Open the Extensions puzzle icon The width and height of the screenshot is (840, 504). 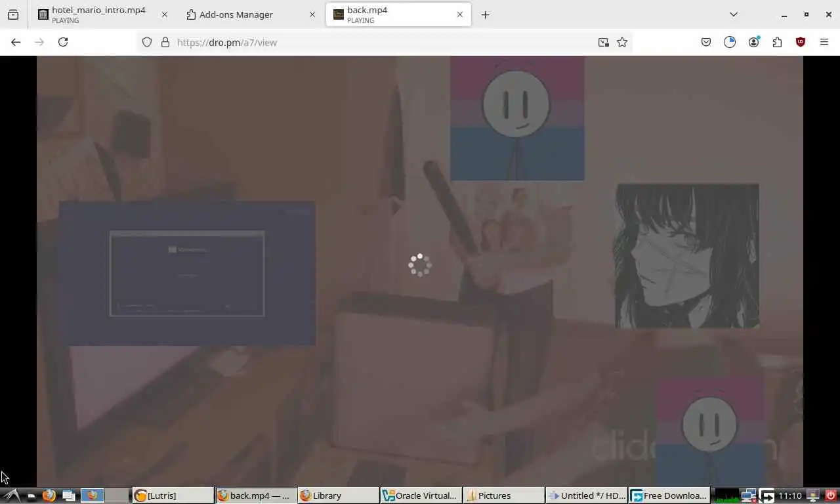(777, 42)
